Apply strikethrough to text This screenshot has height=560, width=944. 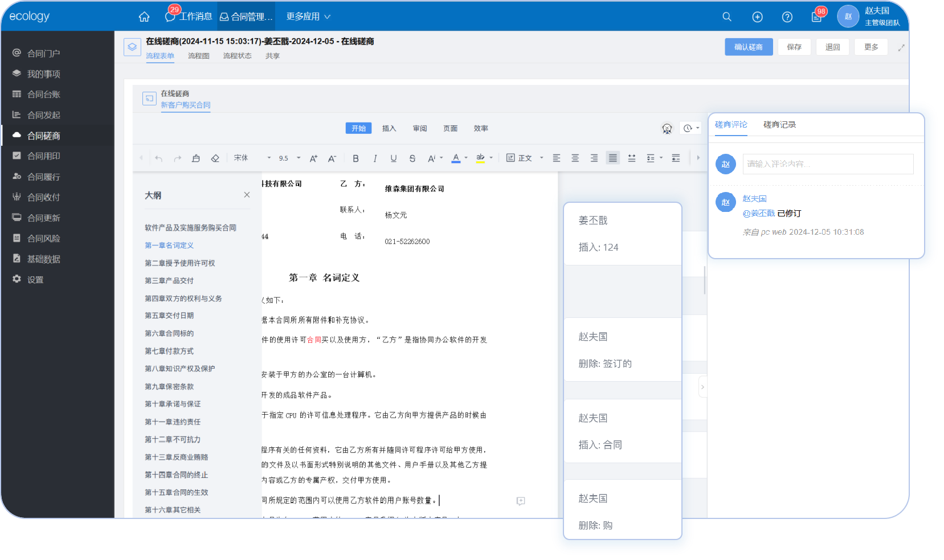pos(412,158)
